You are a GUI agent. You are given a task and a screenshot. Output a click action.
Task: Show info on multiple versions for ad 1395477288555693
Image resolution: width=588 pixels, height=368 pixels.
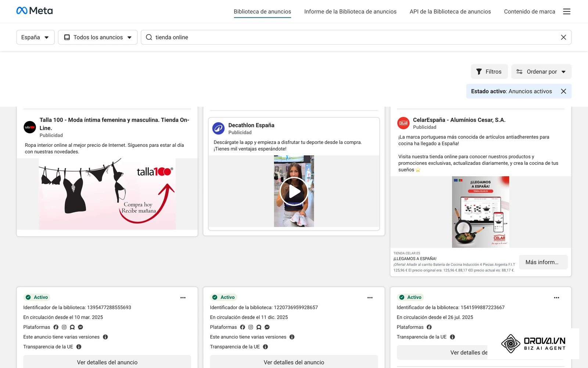coord(105,337)
